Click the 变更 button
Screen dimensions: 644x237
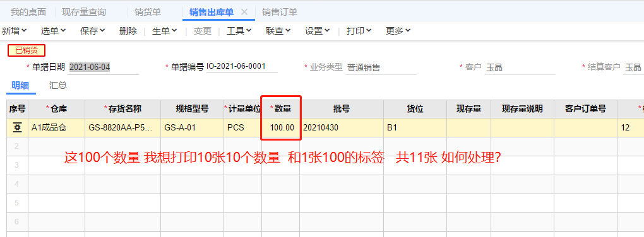point(202,31)
